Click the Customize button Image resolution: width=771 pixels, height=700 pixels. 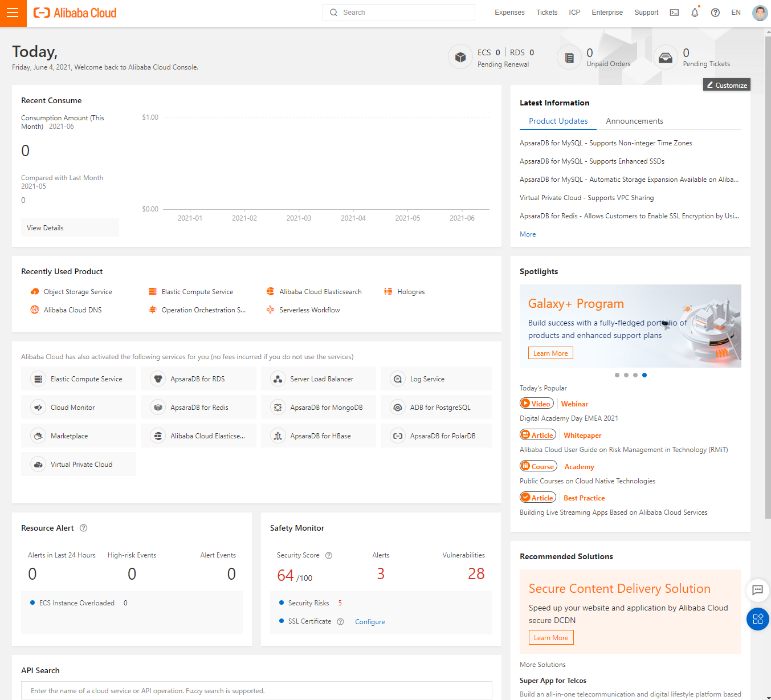(727, 85)
